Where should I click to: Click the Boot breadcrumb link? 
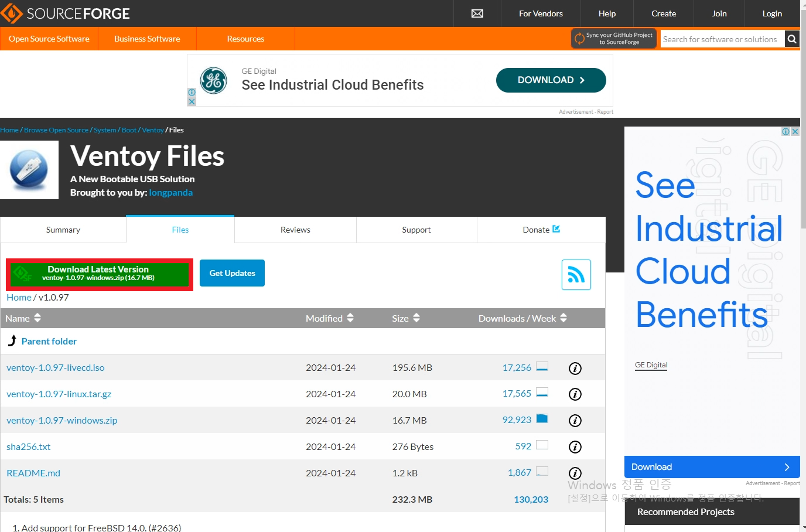[129, 130]
